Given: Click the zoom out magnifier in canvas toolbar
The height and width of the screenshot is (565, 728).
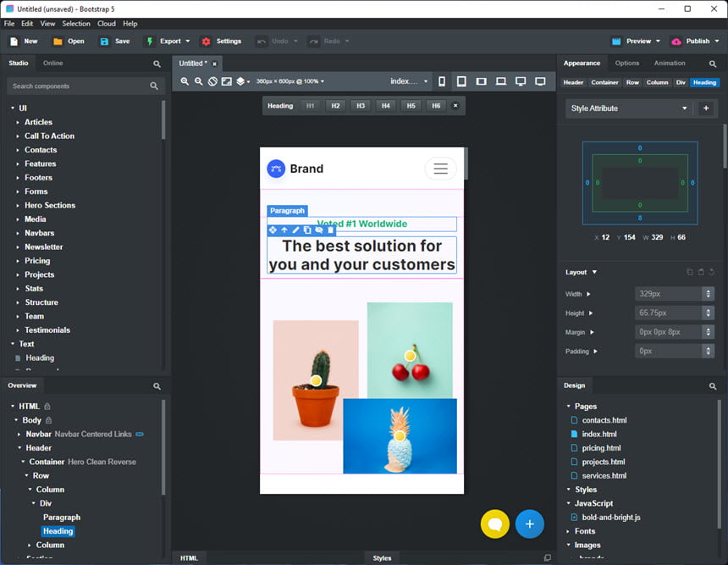Looking at the screenshot, I should 199,81.
